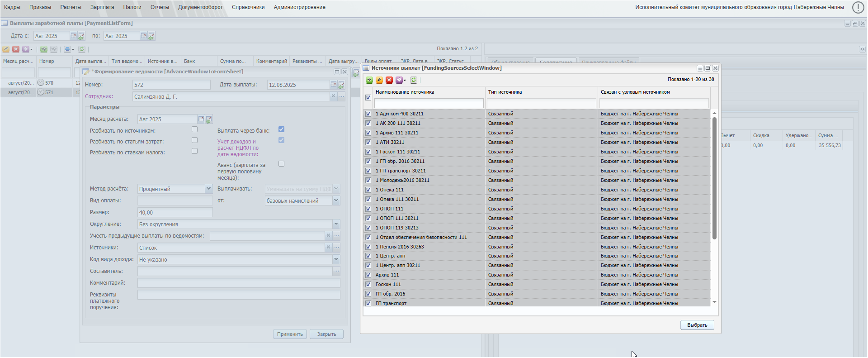The width and height of the screenshot is (868, 358).
Task: Uncheck source 1 Пенсия 2016 30263
Action: [x=368, y=247]
